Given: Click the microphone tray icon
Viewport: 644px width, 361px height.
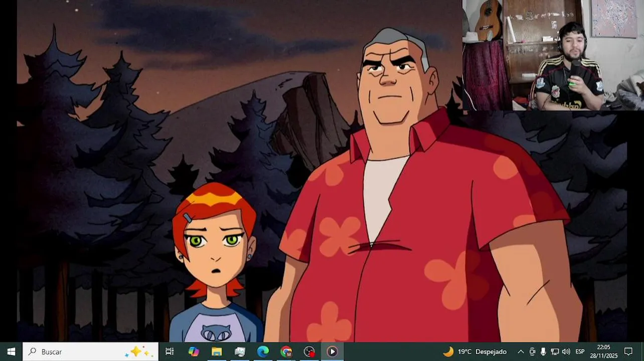Looking at the screenshot, I should 543,351.
